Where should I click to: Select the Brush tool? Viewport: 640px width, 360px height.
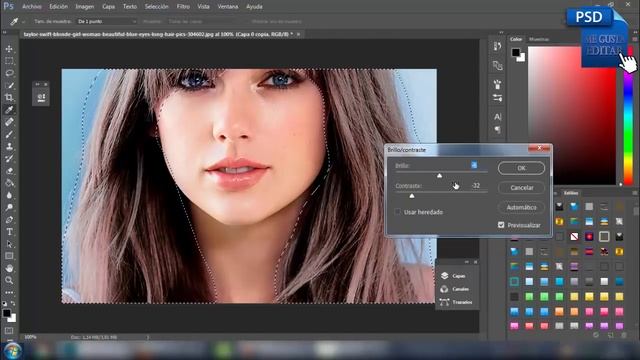pos(9,134)
